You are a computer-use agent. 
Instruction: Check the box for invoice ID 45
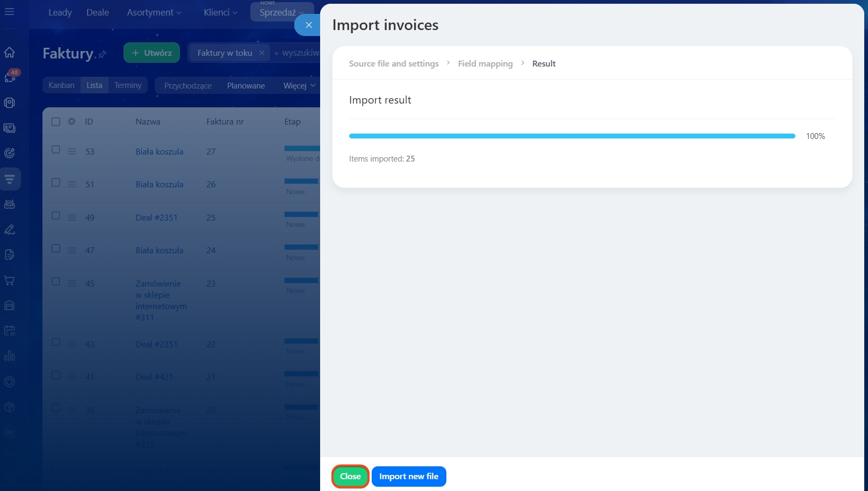[56, 282]
